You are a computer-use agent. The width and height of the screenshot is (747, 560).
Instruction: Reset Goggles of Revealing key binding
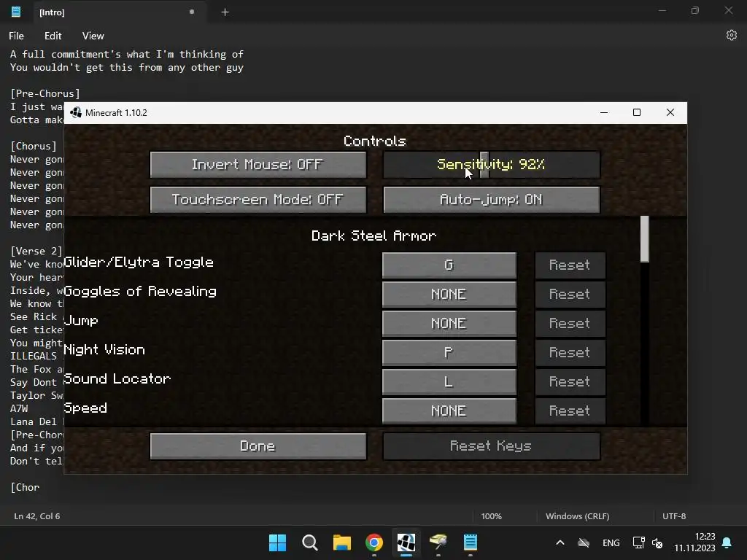coord(570,295)
